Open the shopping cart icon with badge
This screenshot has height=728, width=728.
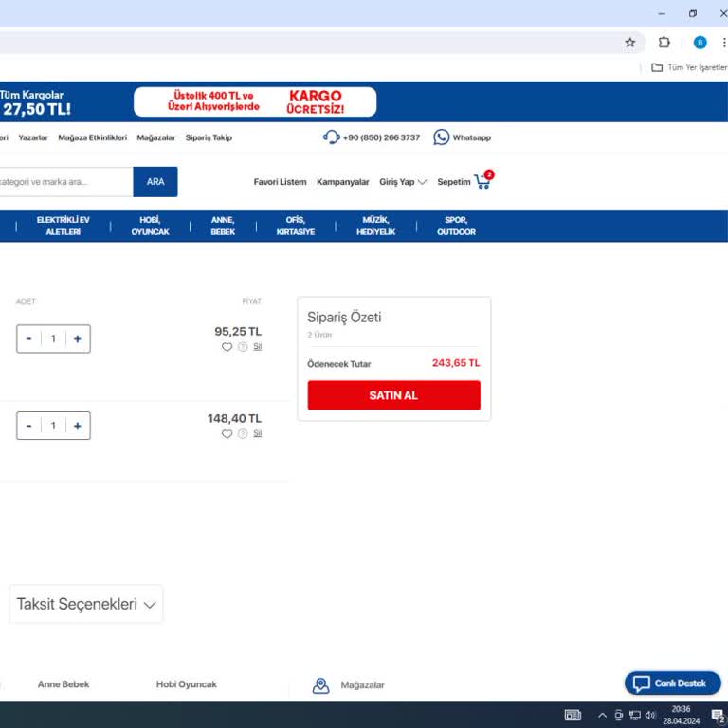(483, 180)
